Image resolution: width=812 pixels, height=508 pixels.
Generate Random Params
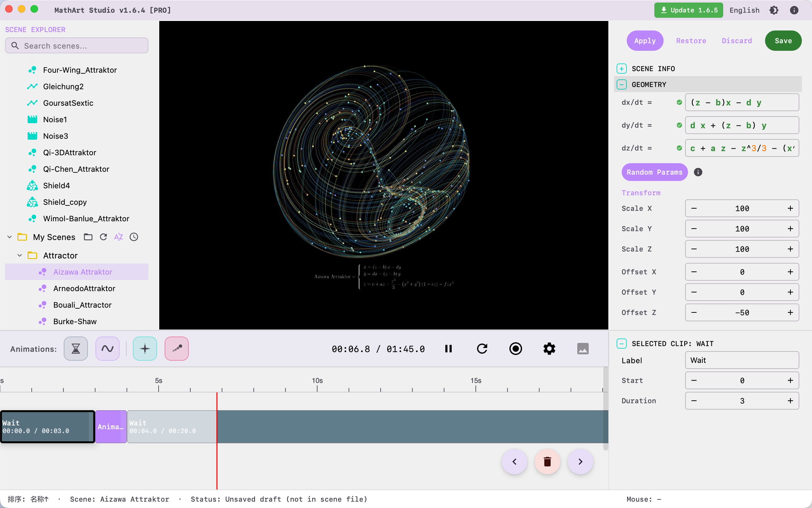click(654, 172)
